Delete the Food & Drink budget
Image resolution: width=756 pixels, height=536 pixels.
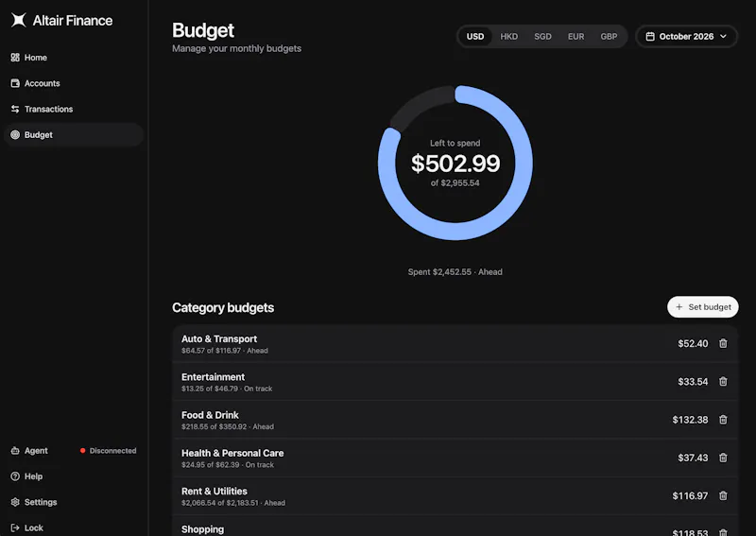[723, 420]
